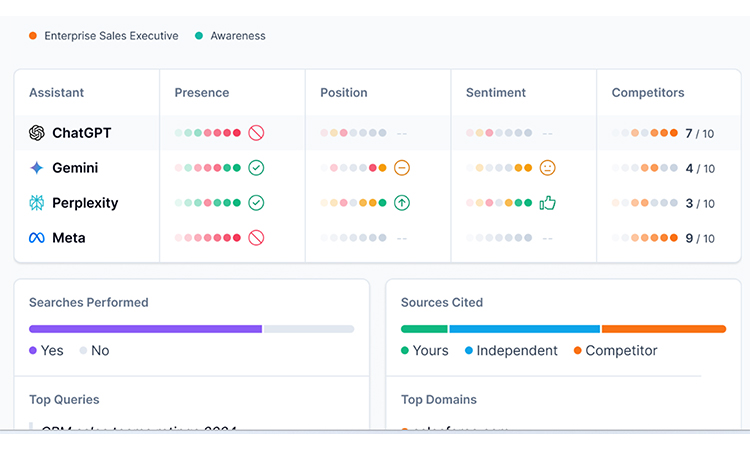Click the No legend item
The height and width of the screenshot is (450, 750).
95,351
